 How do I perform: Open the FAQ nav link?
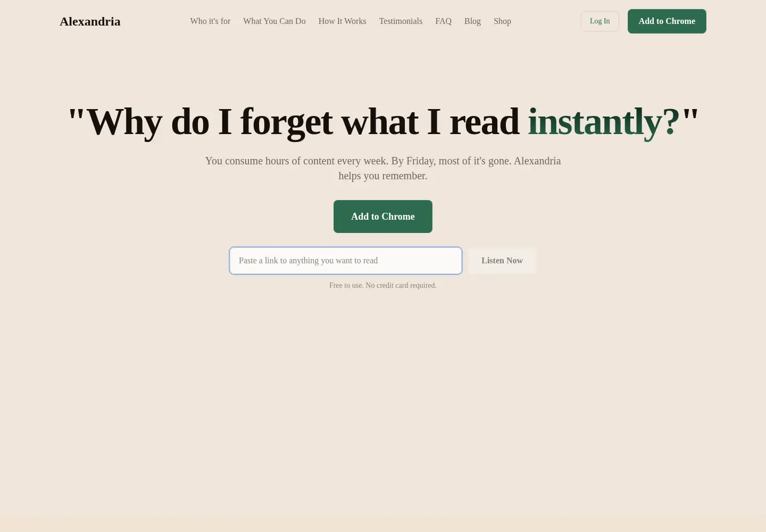tap(443, 21)
